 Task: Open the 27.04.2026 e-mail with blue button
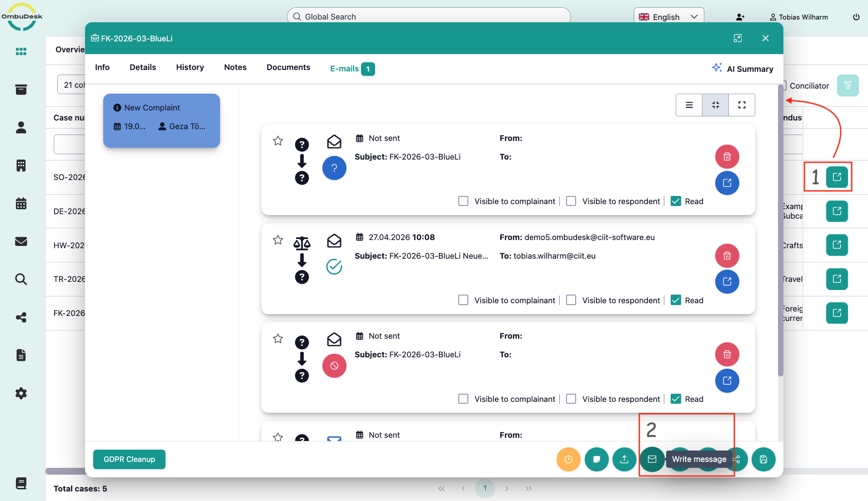tap(727, 282)
